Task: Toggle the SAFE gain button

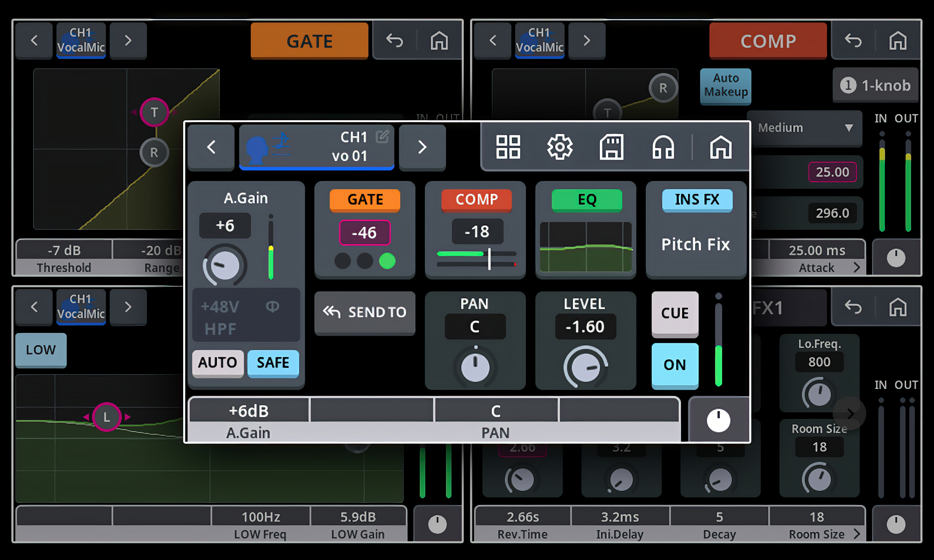Action: tap(273, 363)
